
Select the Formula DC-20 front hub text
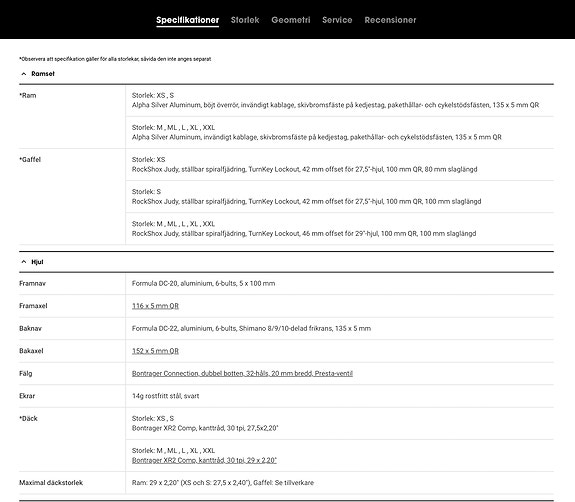pos(204,283)
